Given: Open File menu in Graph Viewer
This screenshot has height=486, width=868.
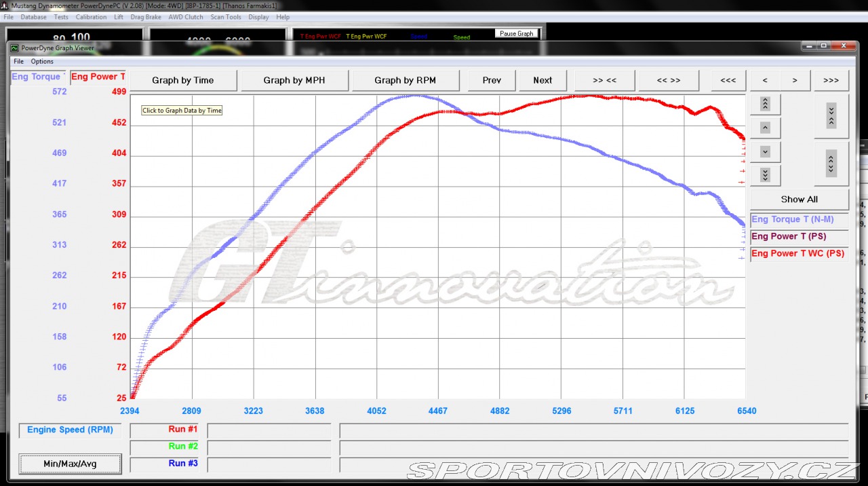Looking at the screenshot, I should tap(19, 62).
